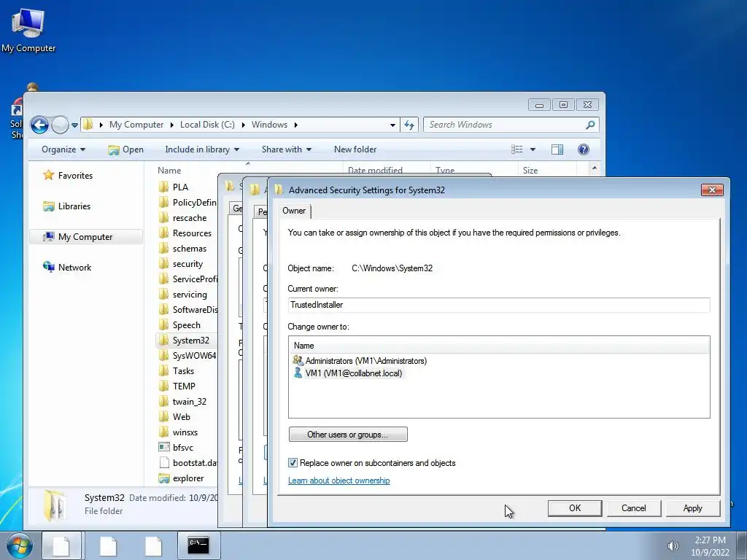Click the taskbar clock 2:27 PM
747x560 pixels.
[710, 540]
